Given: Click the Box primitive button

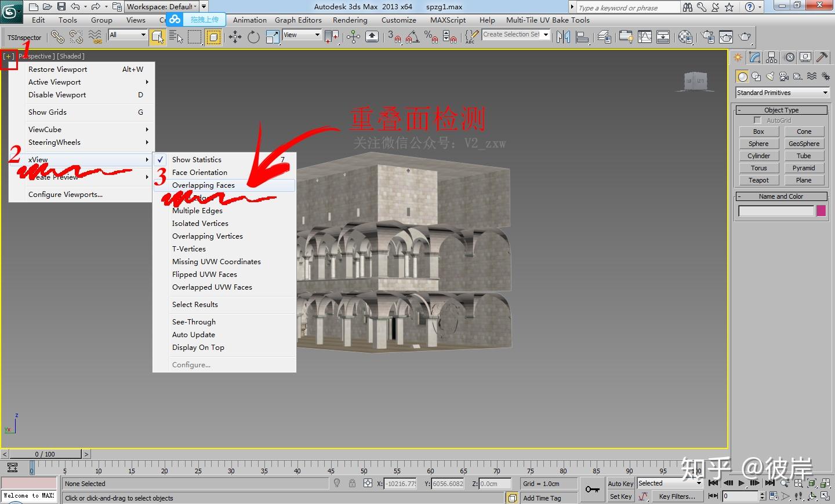Looking at the screenshot, I should tap(758, 132).
